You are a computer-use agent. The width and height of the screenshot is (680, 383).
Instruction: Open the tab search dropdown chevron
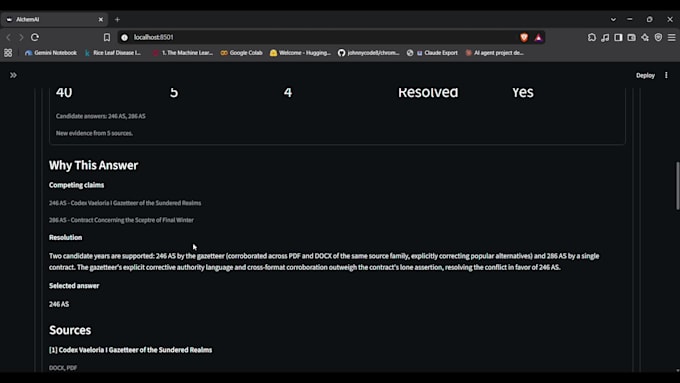[x=613, y=20]
